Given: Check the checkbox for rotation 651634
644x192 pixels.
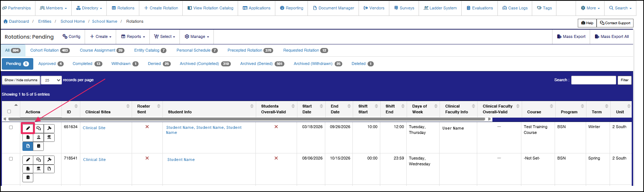Looking at the screenshot, I should point(11,127).
